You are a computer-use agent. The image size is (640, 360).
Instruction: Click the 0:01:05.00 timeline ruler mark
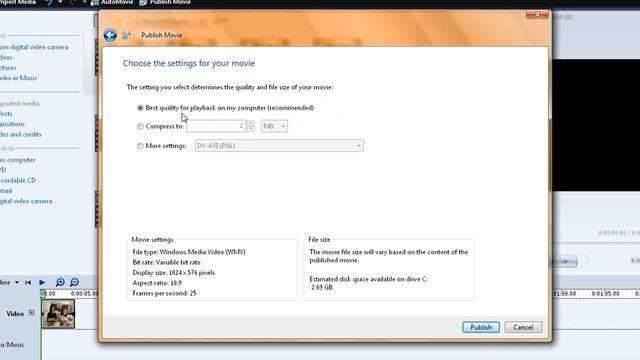[605, 294]
